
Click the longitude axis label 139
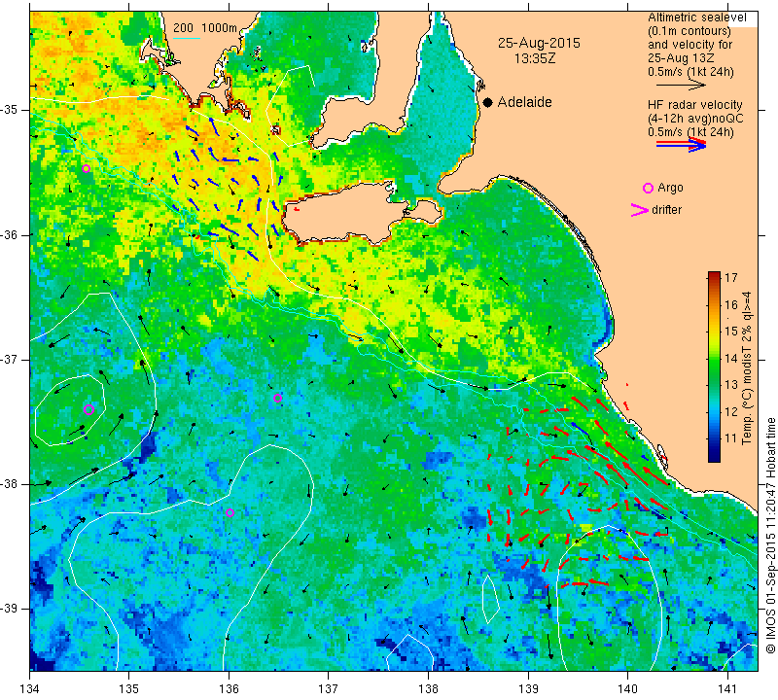click(528, 688)
